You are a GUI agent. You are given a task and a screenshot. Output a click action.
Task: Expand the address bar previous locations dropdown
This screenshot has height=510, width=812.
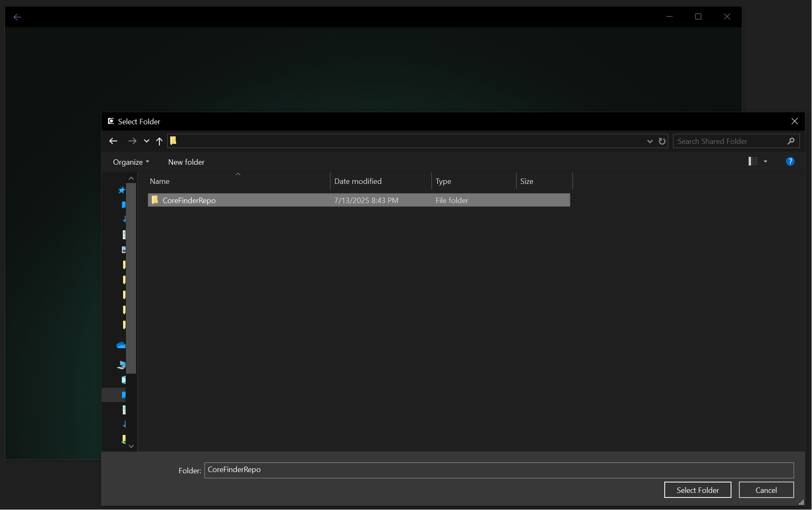tap(650, 141)
